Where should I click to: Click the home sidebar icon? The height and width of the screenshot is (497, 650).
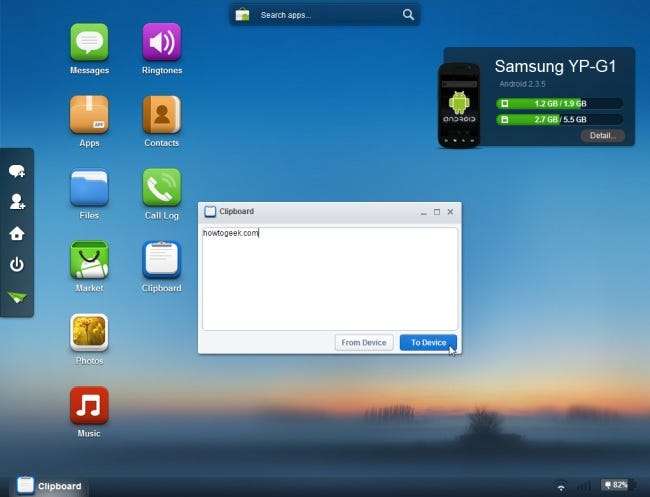click(x=17, y=233)
